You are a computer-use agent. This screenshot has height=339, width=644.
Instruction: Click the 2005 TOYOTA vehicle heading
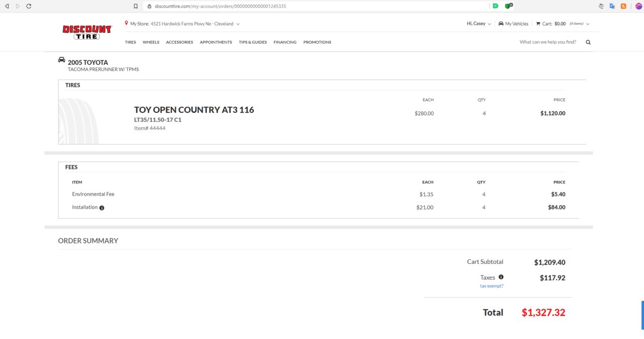(x=88, y=62)
